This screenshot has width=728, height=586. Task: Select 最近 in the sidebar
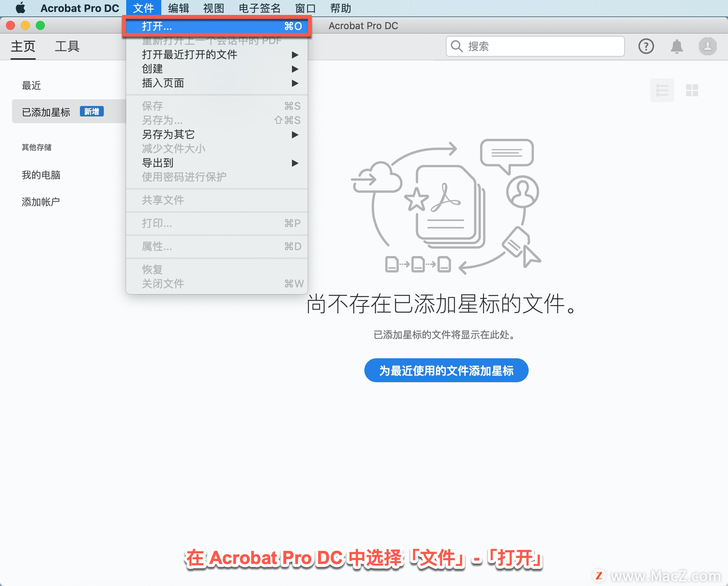click(31, 86)
